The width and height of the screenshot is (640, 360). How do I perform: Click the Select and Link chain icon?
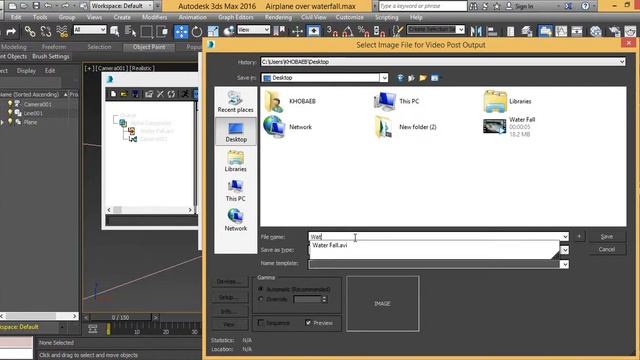29,31
